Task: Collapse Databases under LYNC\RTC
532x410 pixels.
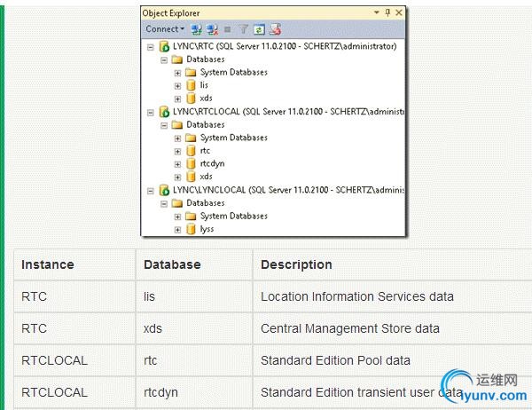Action: 164,60
